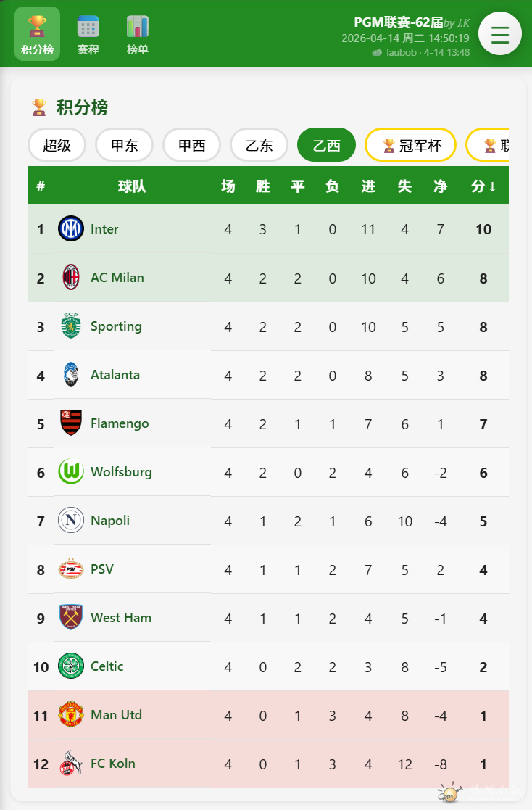Image resolution: width=532 pixels, height=810 pixels.
Task: Switch to the 甲东 league filter
Action: (x=124, y=145)
